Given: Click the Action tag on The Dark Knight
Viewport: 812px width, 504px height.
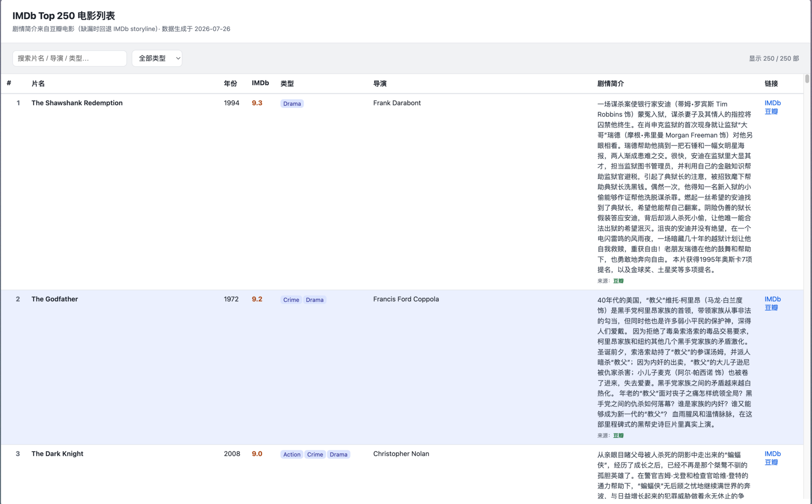Looking at the screenshot, I should tap(292, 454).
